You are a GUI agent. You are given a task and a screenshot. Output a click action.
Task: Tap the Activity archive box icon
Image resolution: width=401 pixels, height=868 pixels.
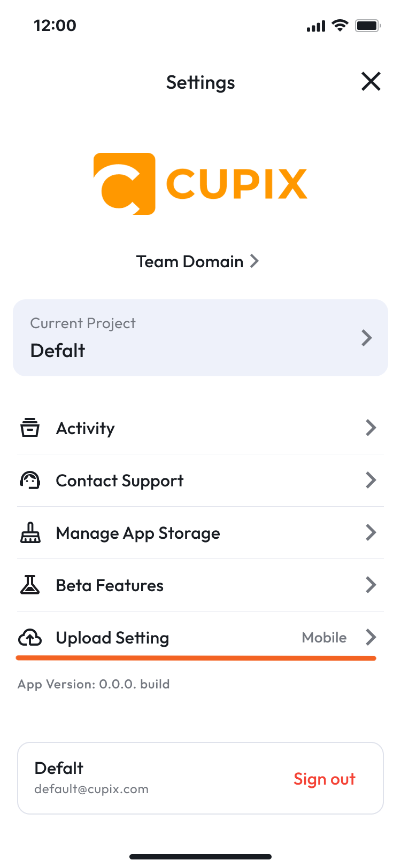click(30, 428)
